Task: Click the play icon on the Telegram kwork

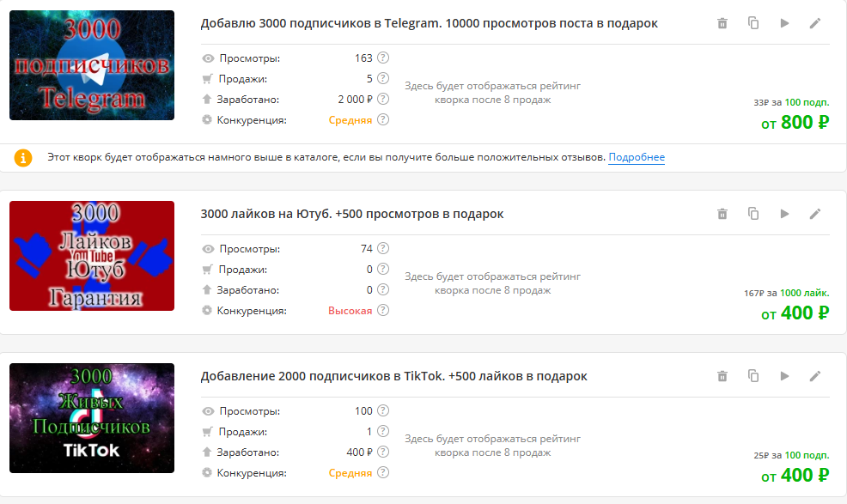Action: 784,23
